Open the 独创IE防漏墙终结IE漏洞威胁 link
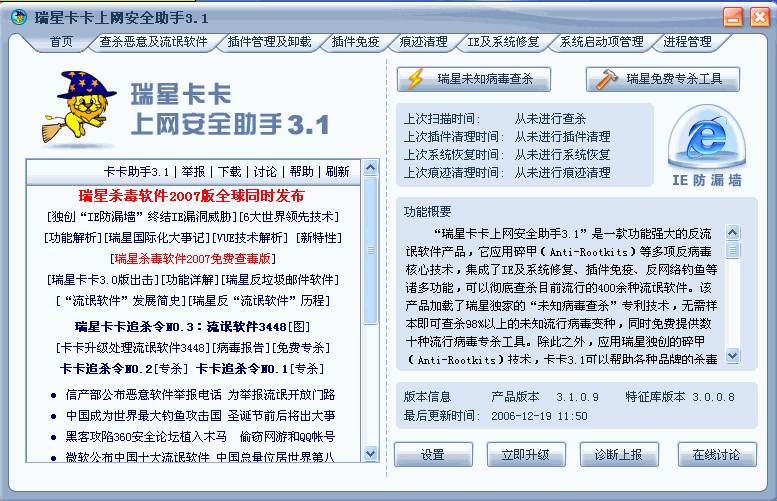The height and width of the screenshot is (501, 777). coord(142,217)
